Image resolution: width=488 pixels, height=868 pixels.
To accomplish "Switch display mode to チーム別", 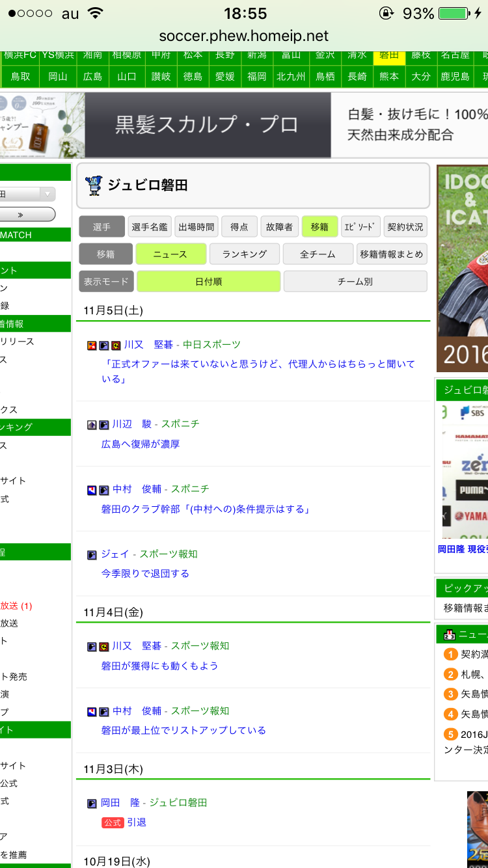I will (355, 282).
